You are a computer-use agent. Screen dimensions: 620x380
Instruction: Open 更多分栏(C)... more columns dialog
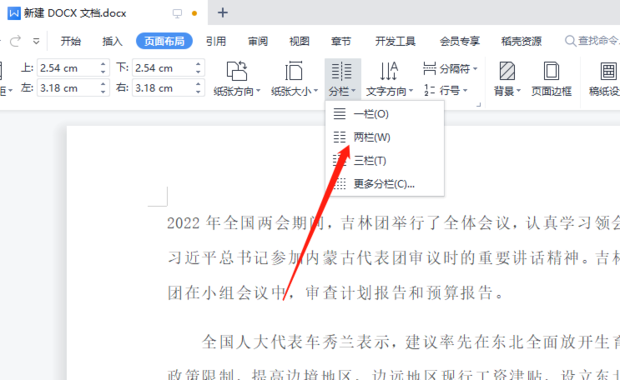pyautogui.click(x=384, y=184)
